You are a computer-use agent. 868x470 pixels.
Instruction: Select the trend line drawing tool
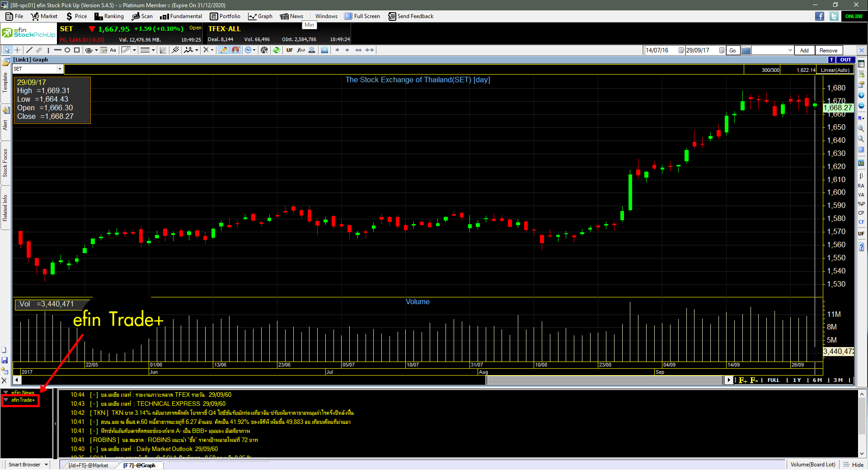29,50
